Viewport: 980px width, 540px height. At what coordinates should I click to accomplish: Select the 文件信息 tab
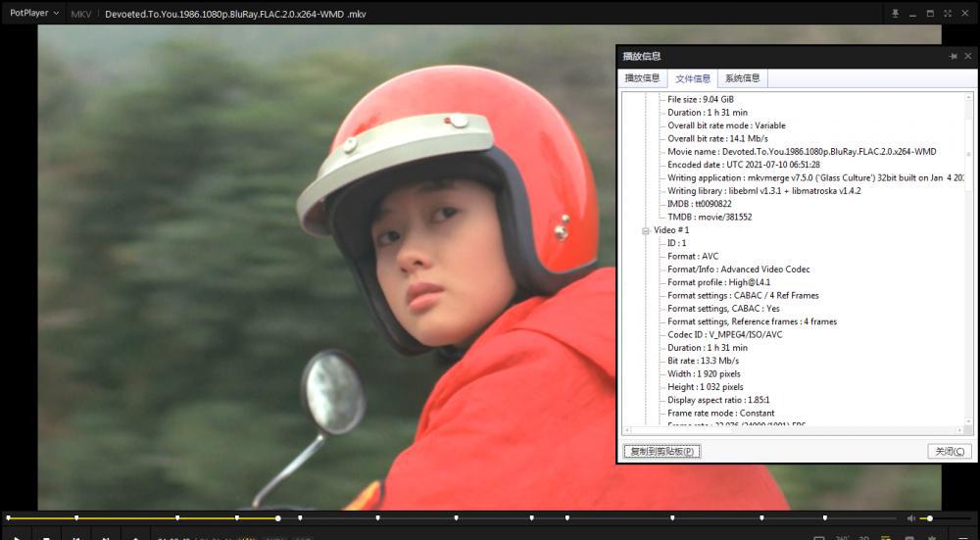click(693, 78)
